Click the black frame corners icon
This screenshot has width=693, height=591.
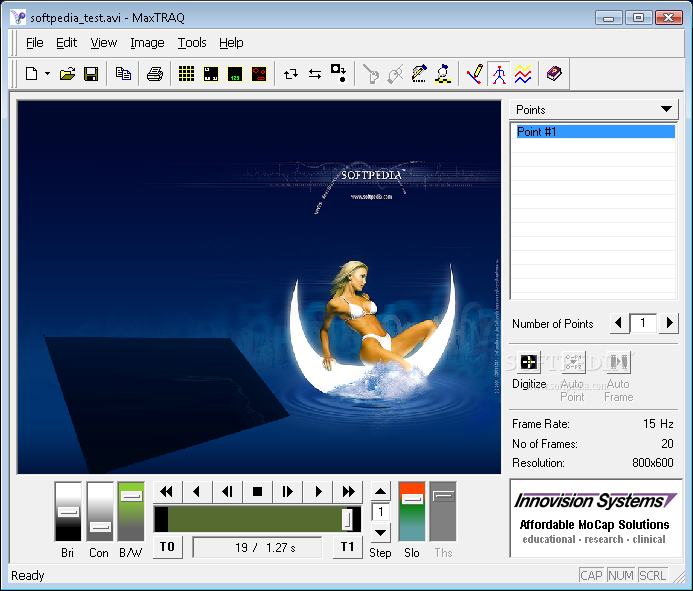click(211, 74)
